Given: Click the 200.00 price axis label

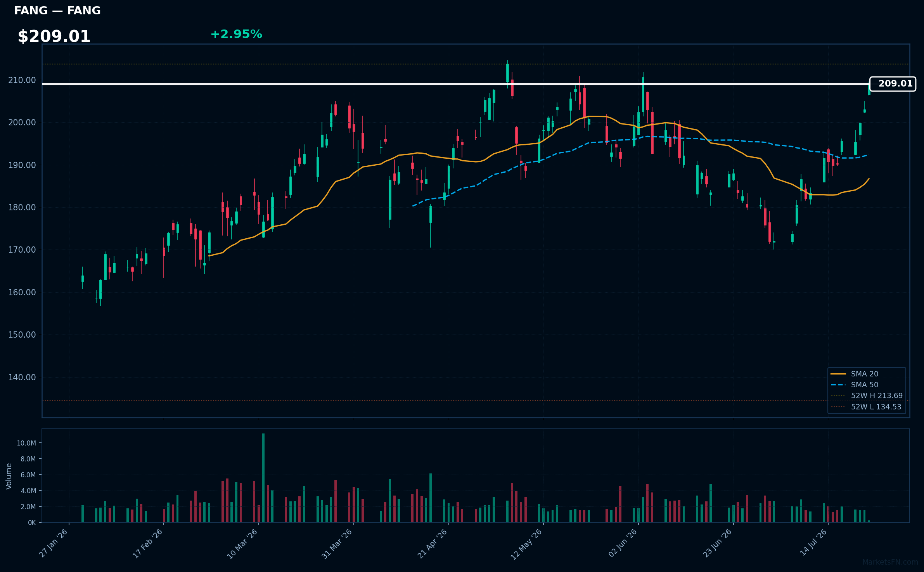Looking at the screenshot, I should (x=22, y=123).
